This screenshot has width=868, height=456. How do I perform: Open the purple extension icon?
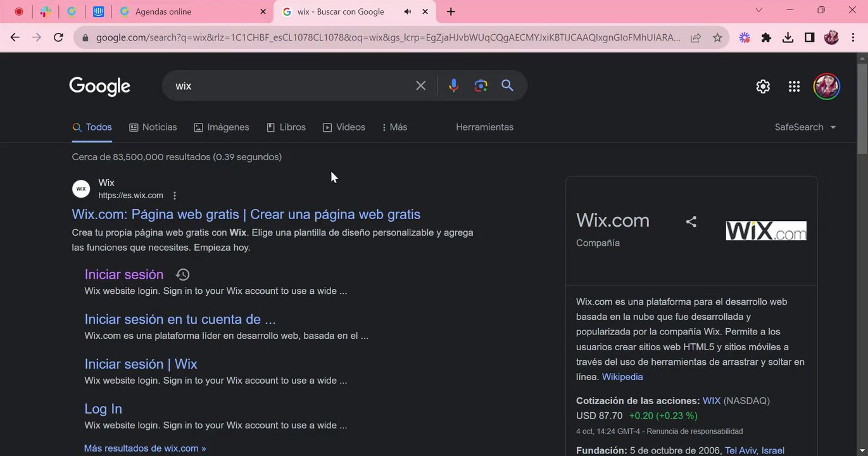click(745, 37)
